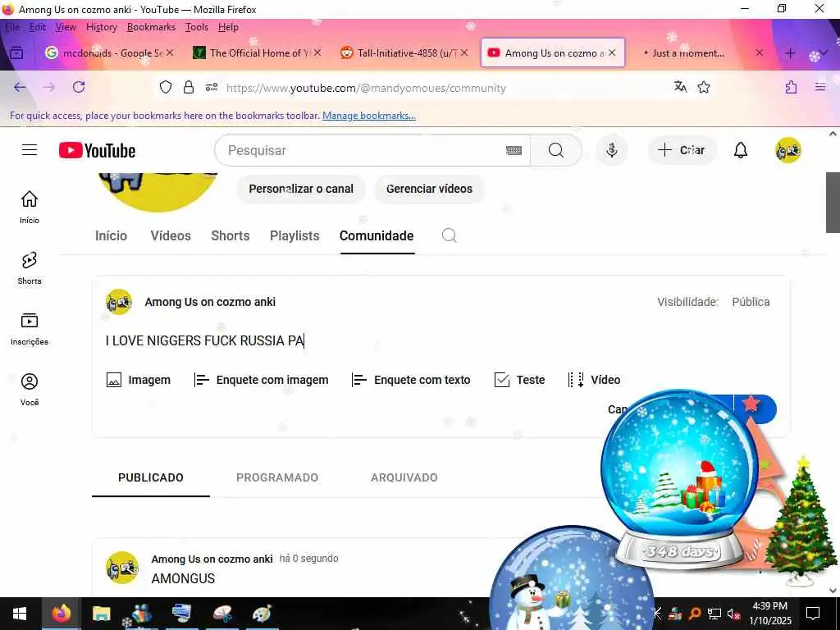Open the YouTube hamburger guide menu
Viewport: 840px width, 630px height.
[30, 150]
